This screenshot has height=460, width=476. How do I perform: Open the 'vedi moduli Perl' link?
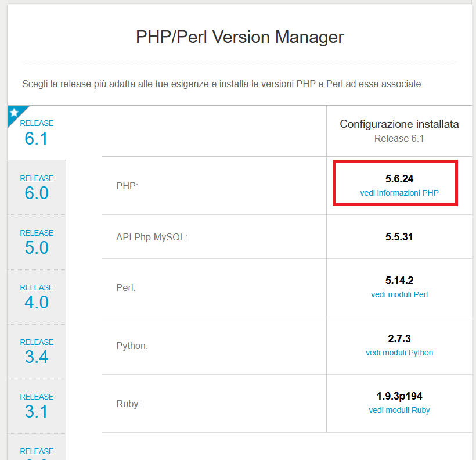tap(399, 294)
